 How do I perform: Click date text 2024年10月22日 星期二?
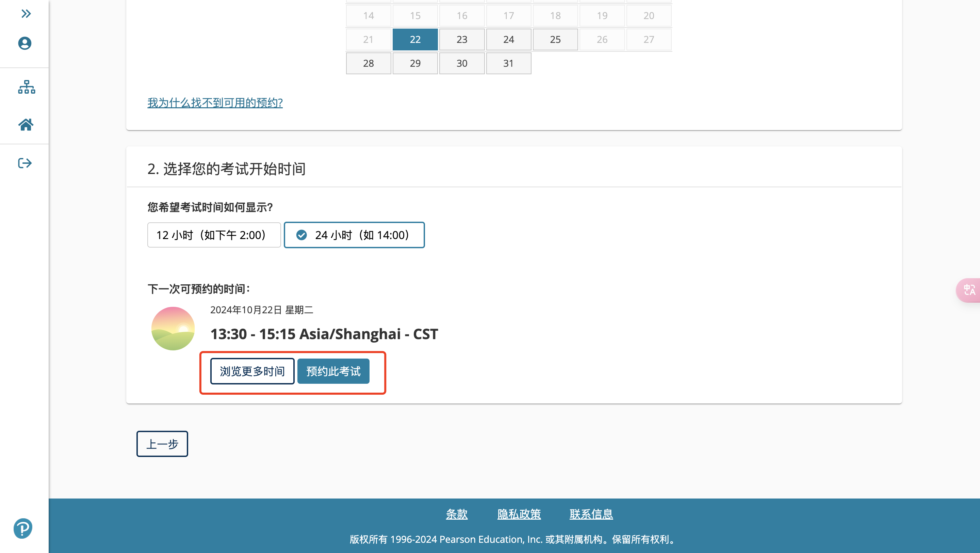pyautogui.click(x=262, y=310)
